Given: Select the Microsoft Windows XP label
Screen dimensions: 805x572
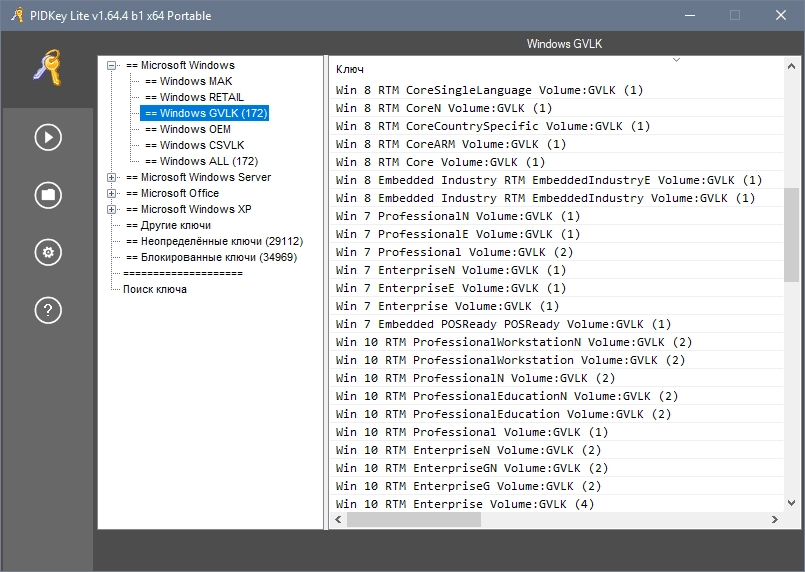Looking at the screenshot, I should (188, 209).
